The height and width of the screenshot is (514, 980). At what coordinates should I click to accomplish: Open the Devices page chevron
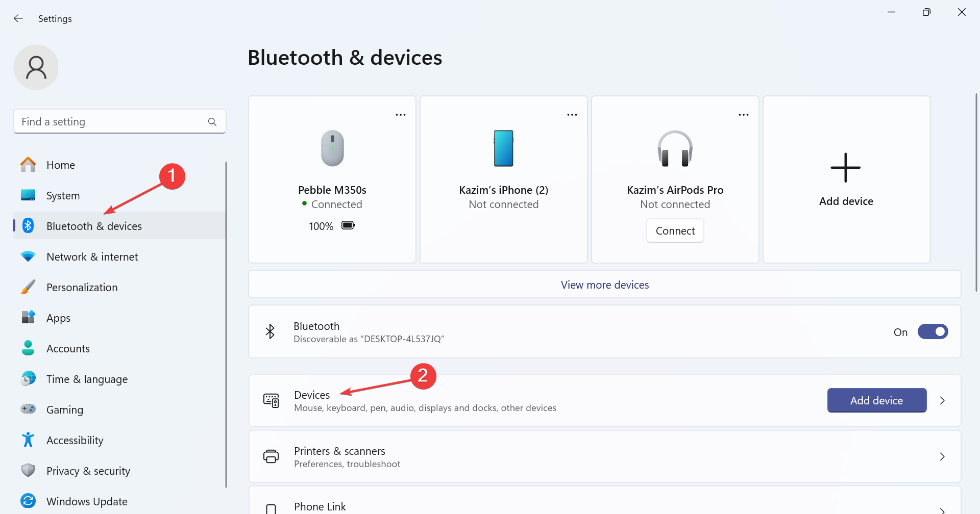(942, 400)
